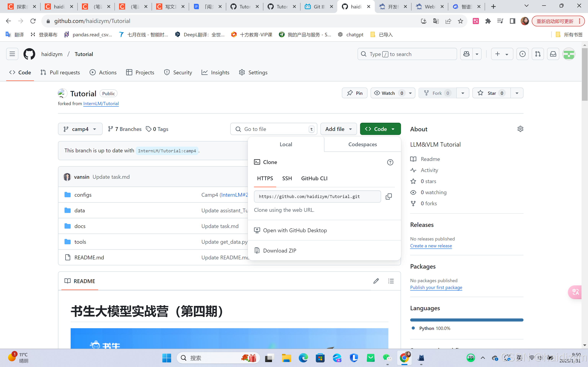Switch to the SSH clone tab
Viewport: 588px width, 367px height.
click(x=287, y=178)
